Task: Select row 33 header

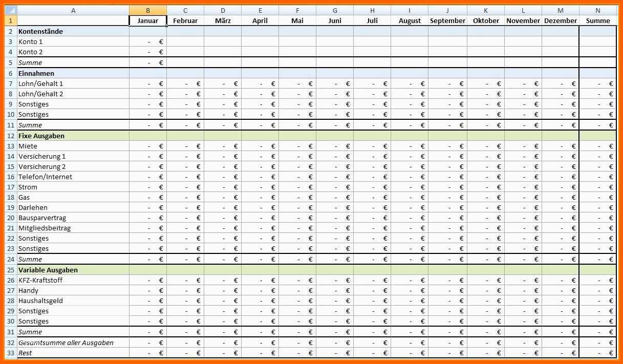Action: click(x=10, y=353)
